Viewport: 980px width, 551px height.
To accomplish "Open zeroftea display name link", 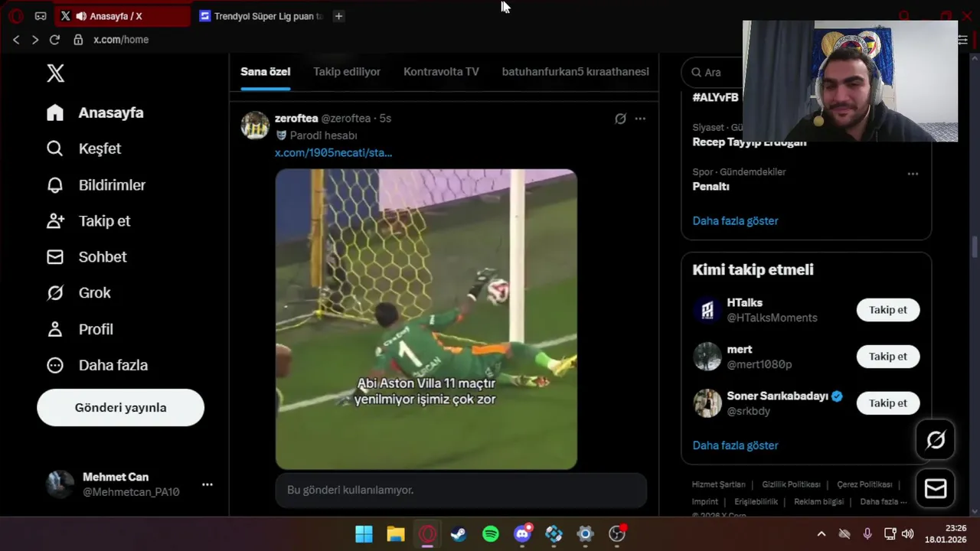I will pos(296,119).
